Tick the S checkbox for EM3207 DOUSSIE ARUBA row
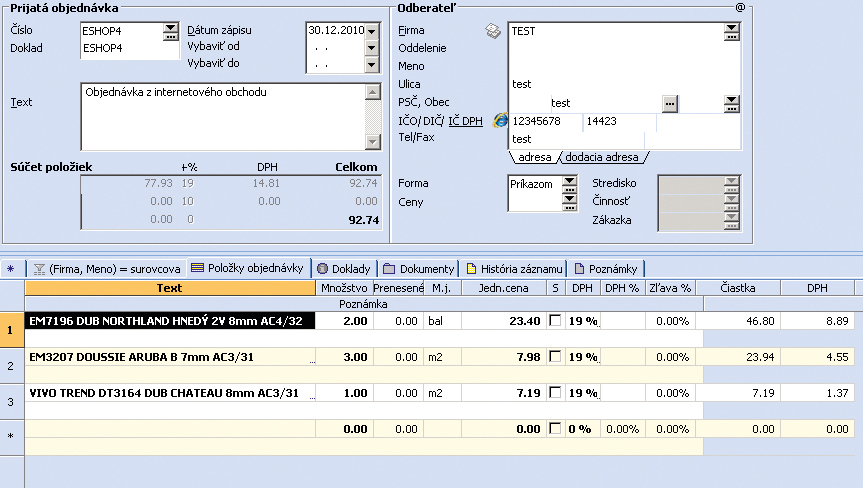The height and width of the screenshot is (488, 863). 555,357
